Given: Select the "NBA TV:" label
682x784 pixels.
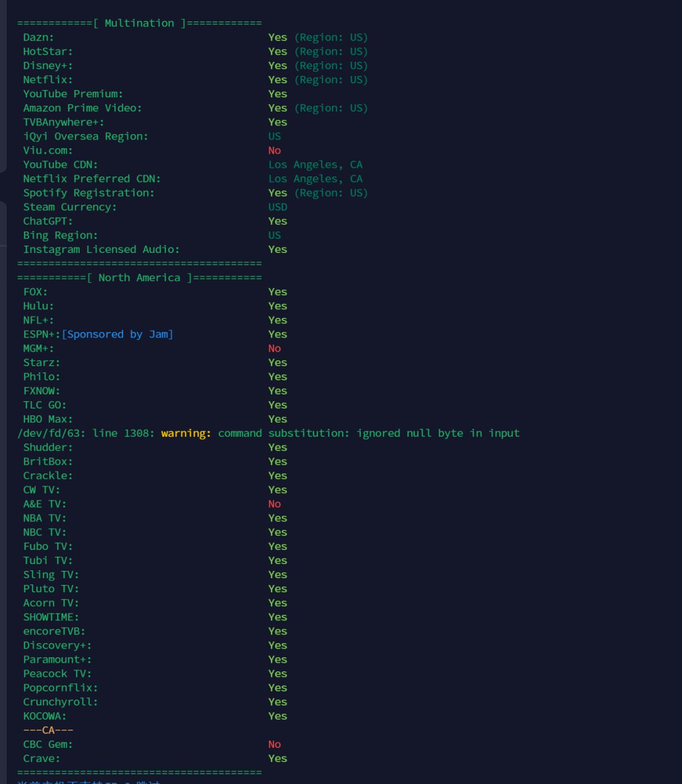Looking at the screenshot, I should [45, 518].
